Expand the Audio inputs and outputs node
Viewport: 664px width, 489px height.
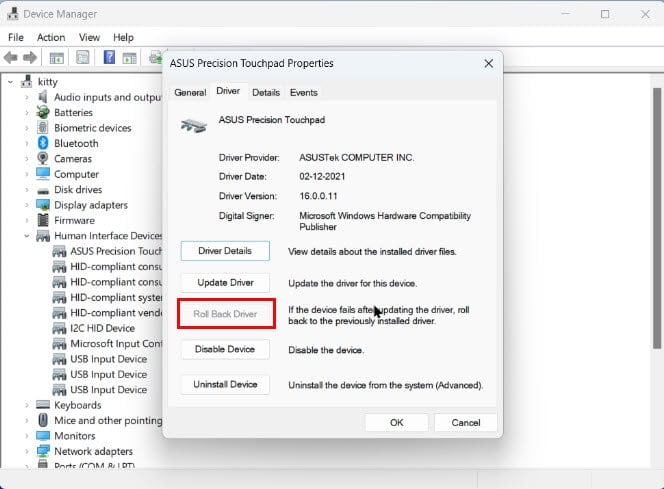[27, 97]
